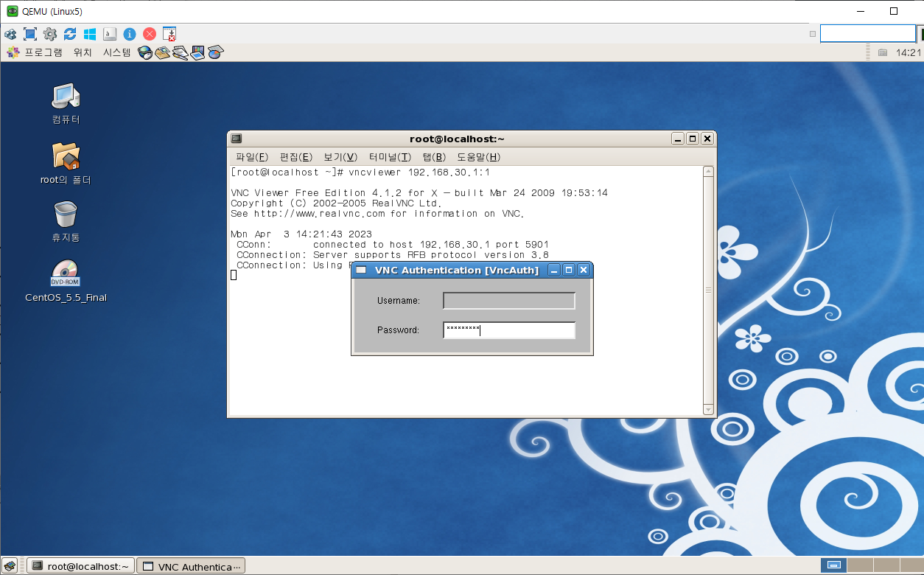Launch the word processor panel icon

(180, 52)
